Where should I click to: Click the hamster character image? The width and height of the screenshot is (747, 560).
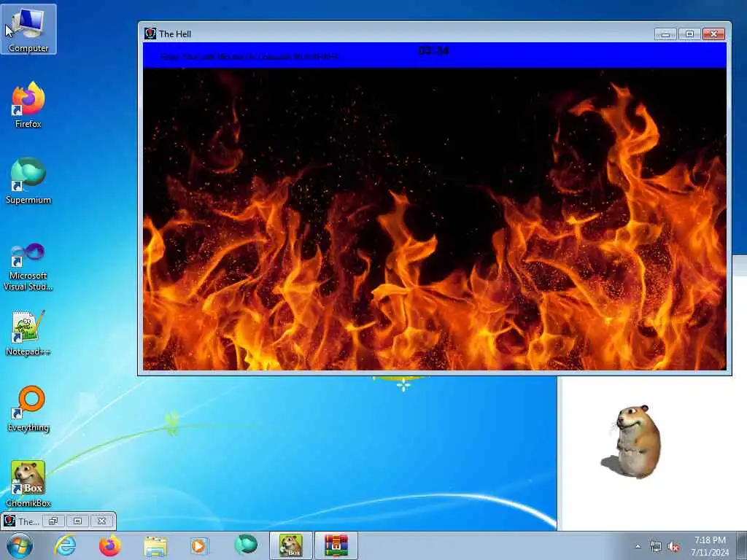(632, 441)
